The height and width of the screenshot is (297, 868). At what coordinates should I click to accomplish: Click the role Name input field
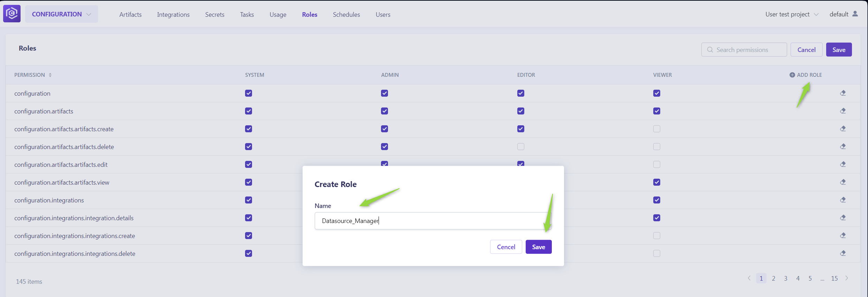[x=432, y=221]
